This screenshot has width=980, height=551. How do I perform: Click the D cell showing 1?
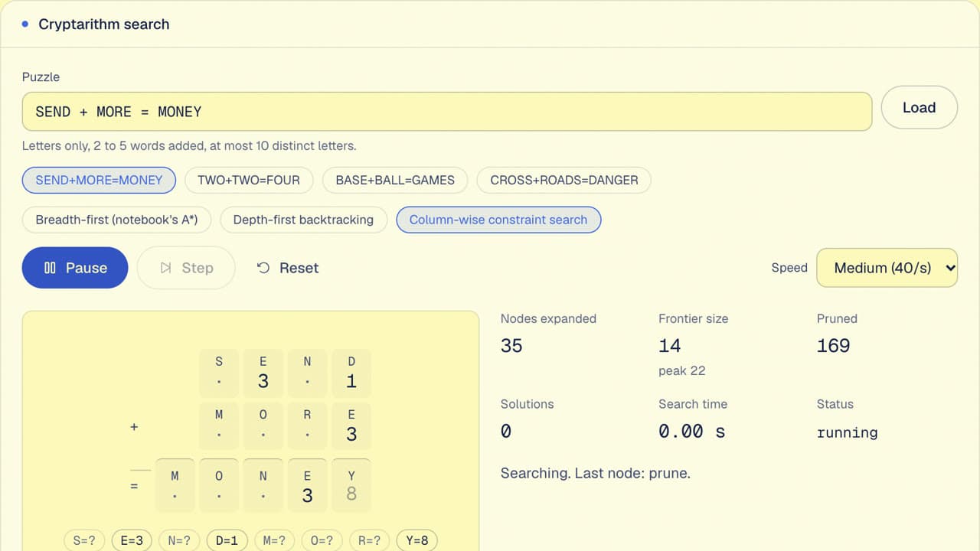click(x=351, y=373)
